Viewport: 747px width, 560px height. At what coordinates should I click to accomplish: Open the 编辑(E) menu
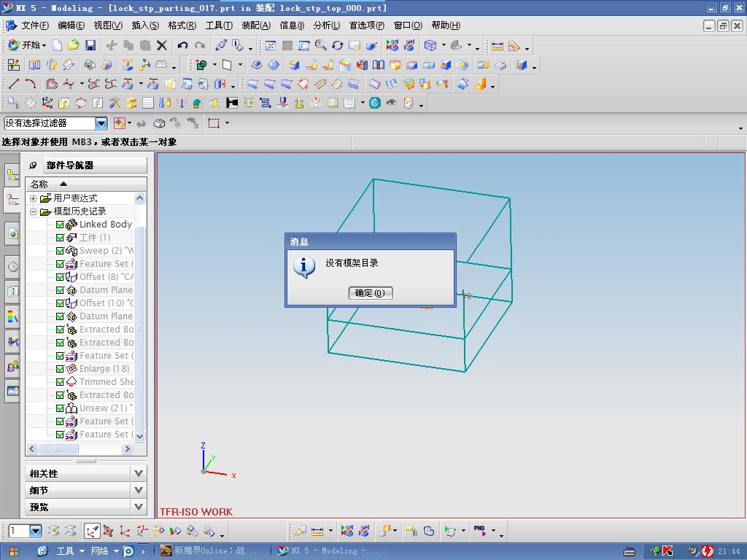tap(71, 26)
